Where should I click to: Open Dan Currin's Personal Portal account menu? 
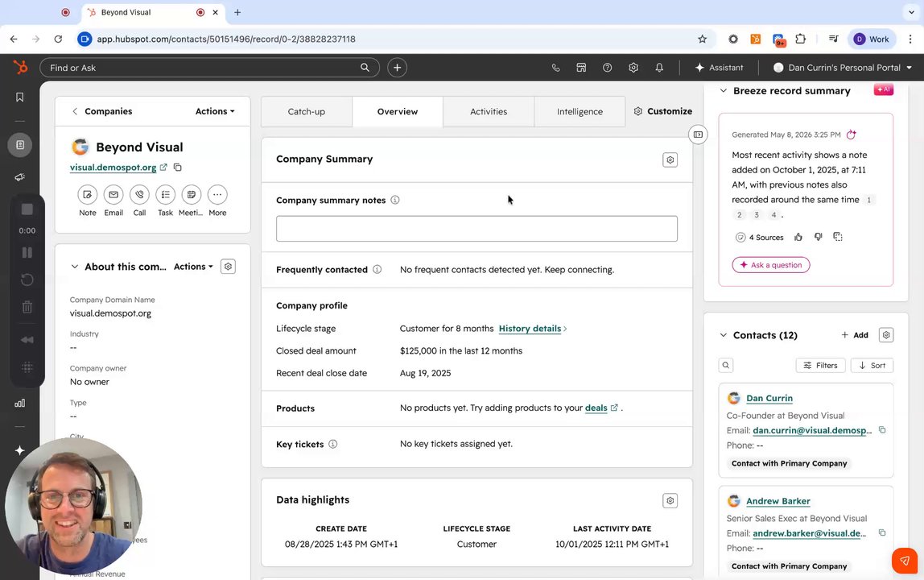tap(843, 67)
